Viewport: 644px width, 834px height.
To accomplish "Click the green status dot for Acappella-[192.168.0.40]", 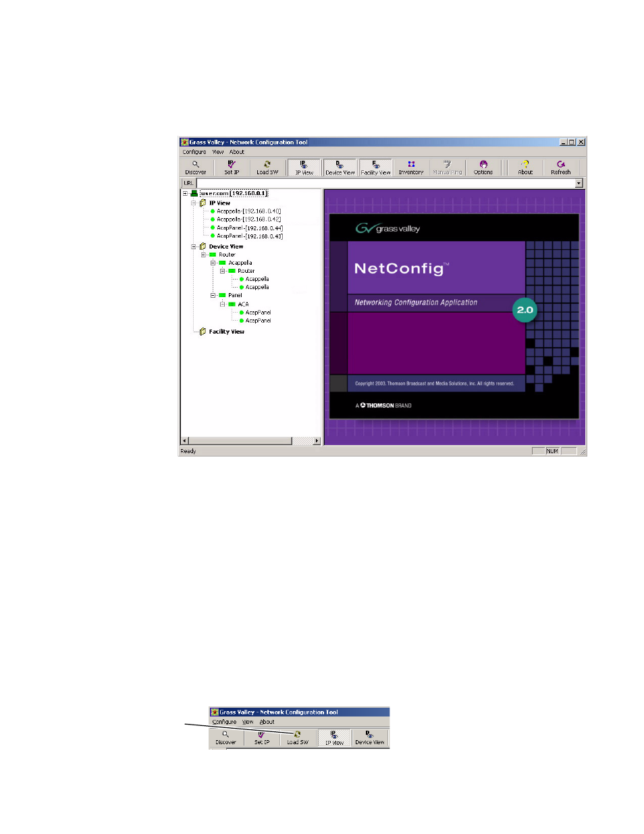I will (213, 211).
